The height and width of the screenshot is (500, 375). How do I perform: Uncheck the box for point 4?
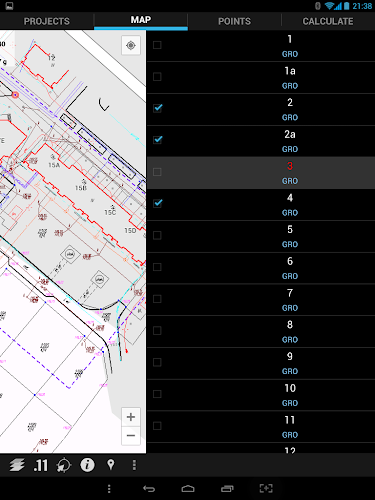pos(158,203)
